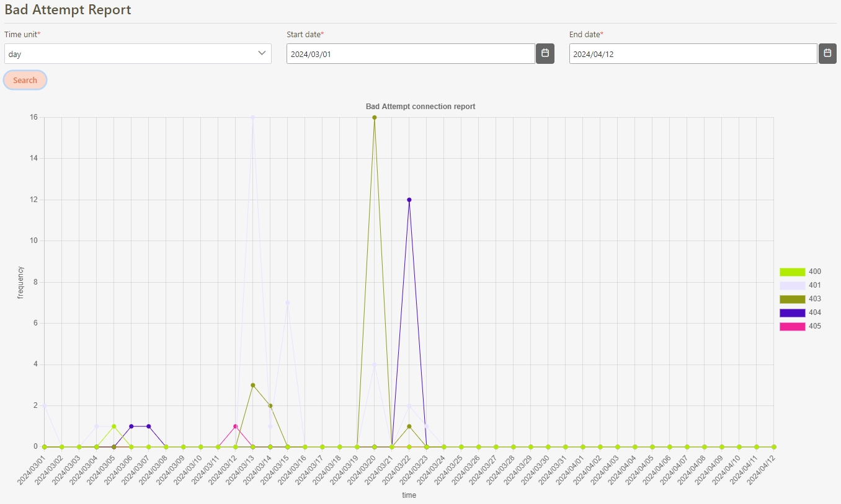Toggle the 401 series legend swatch
Screen dimensions: 841x504
coord(792,285)
